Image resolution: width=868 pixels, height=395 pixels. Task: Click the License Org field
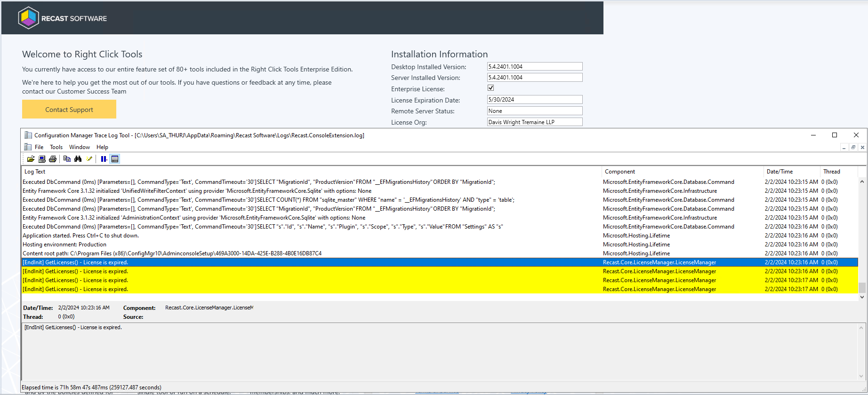(x=535, y=122)
